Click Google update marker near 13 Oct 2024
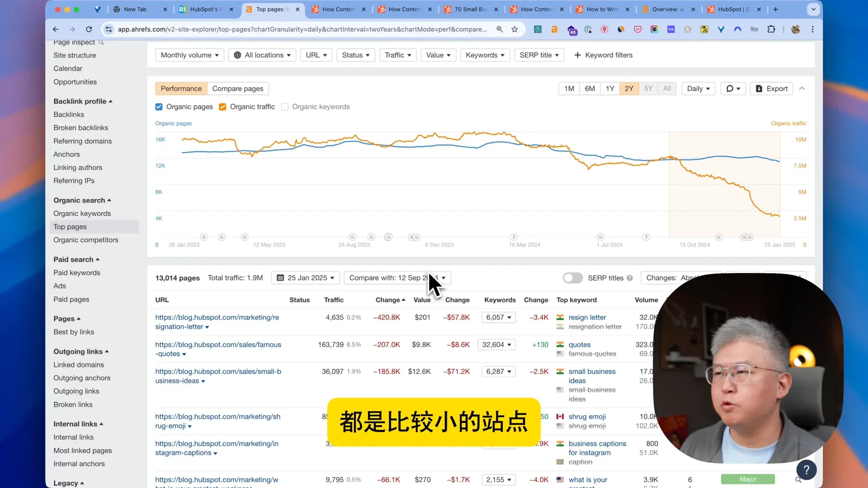Image resolution: width=868 pixels, height=488 pixels. (x=718, y=237)
